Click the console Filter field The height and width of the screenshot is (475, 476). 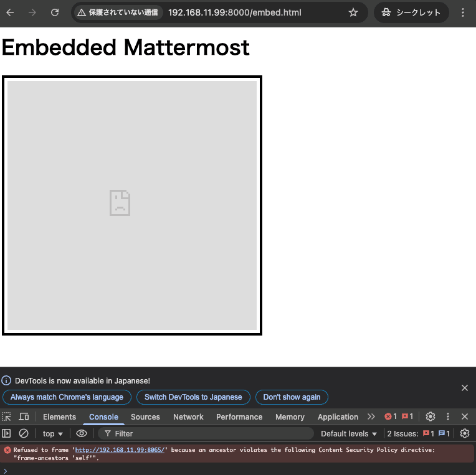click(206, 434)
